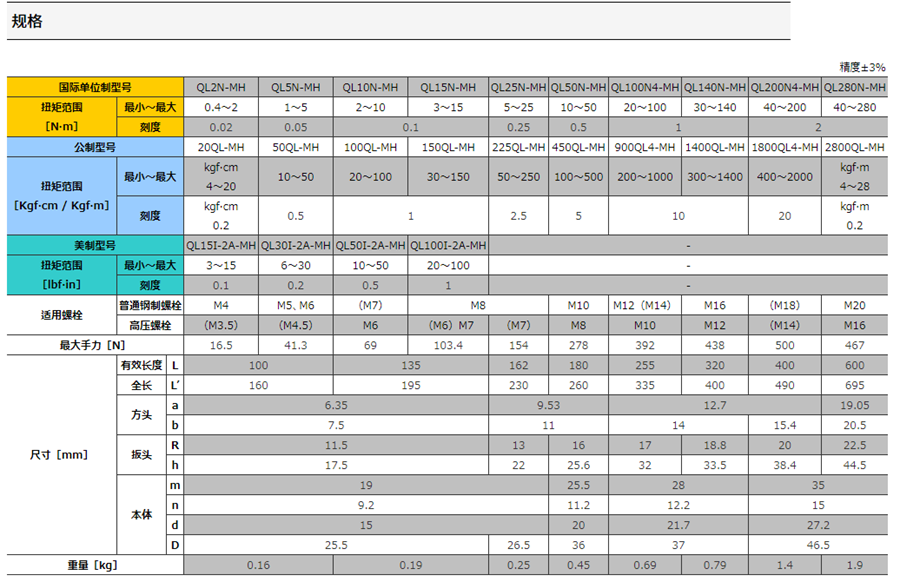Select weight value 1.9

coord(855,565)
